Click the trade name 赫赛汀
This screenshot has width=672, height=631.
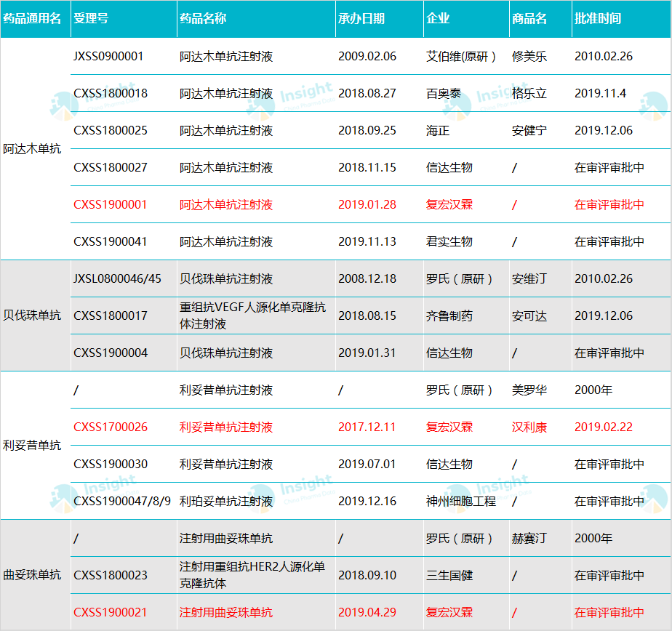click(x=529, y=538)
